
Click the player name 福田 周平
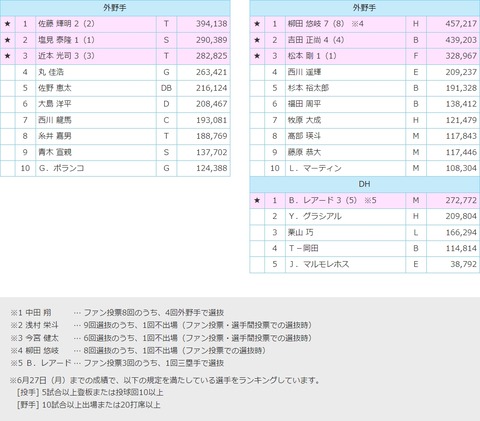(304, 104)
